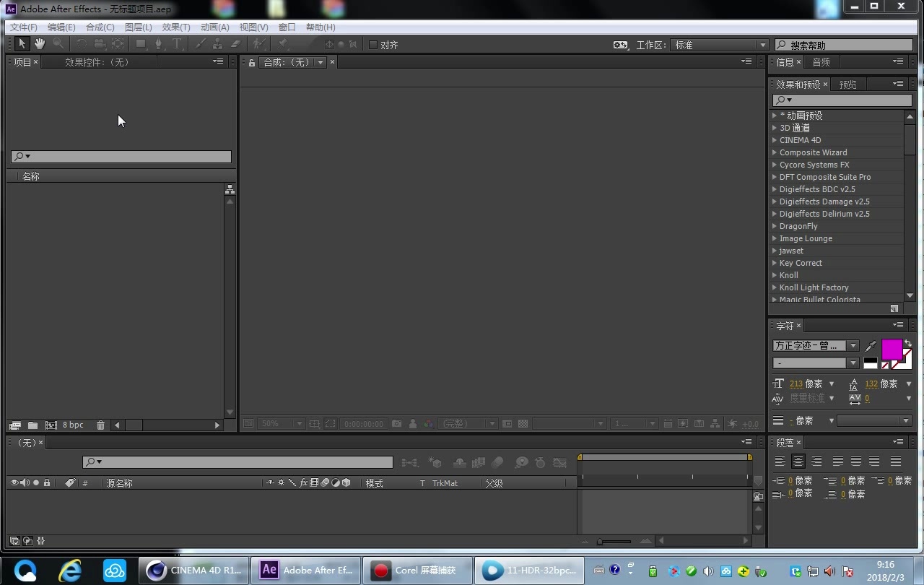Click the trash delete icon in Project panel
The image size is (924, 585).
click(x=100, y=425)
